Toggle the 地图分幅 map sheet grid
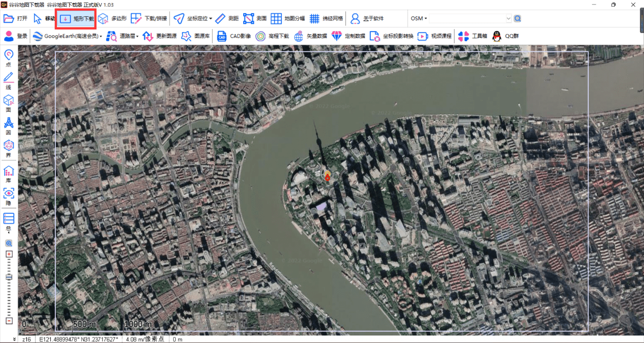 point(287,19)
